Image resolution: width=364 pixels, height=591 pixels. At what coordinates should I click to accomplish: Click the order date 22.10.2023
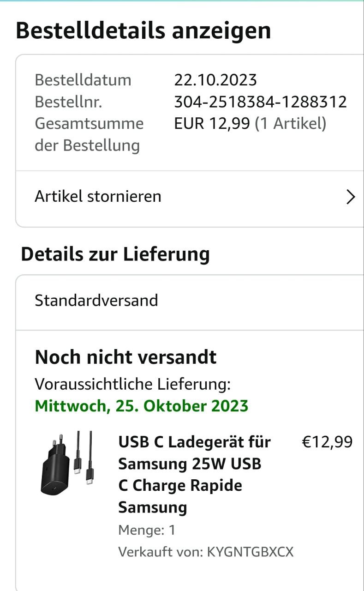[215, 80]
